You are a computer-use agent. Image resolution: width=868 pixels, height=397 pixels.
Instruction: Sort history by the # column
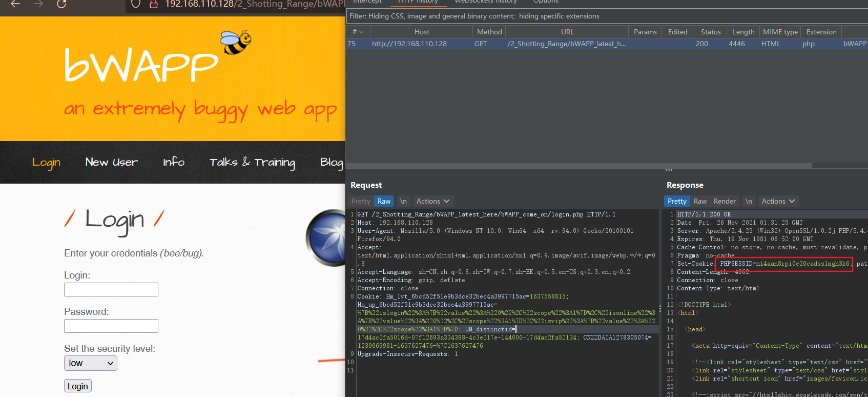358,32
